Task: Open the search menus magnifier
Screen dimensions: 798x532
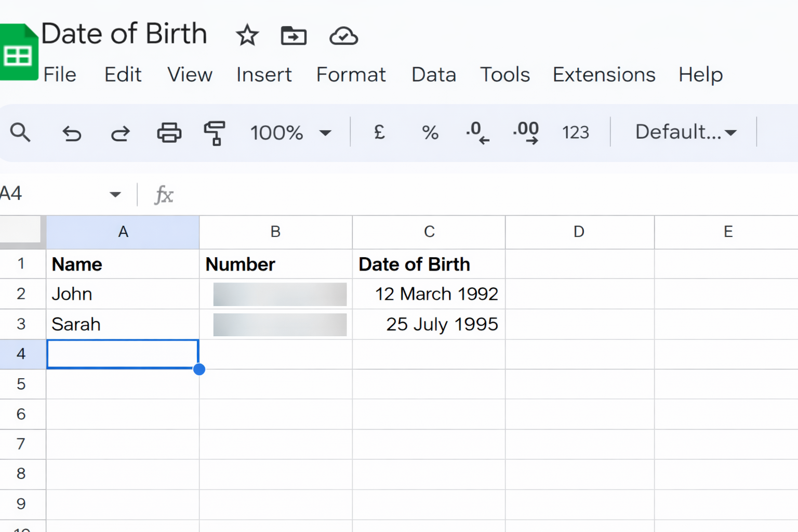Action: (20, 132)
